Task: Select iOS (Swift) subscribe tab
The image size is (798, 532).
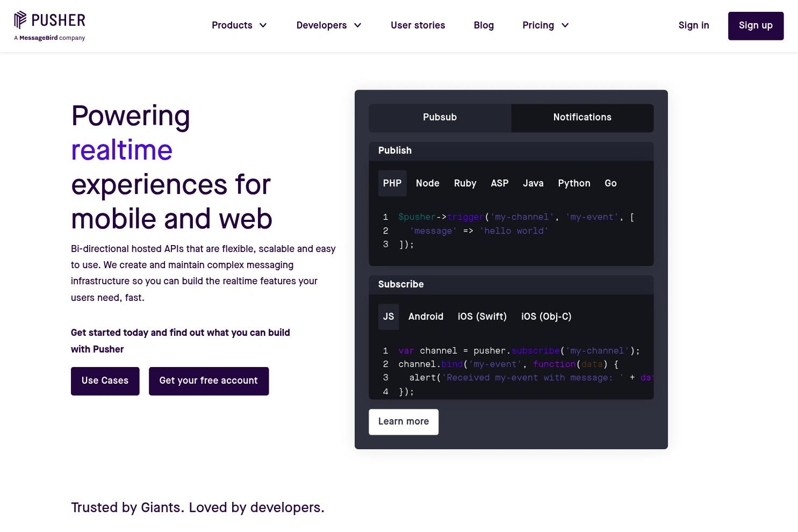Action: click(x=482, y=317)
